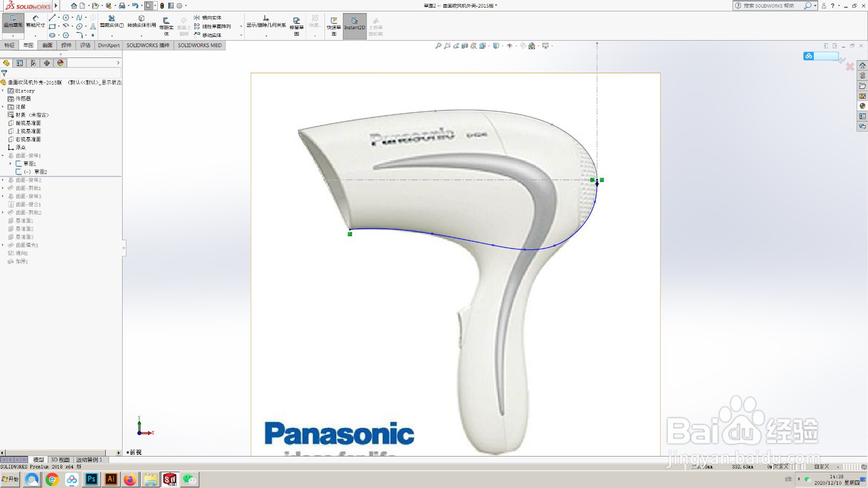The width and height of the screenshot is (868, 488).
Task: Expand the 注解 (Annotations) node
Action: [3, 107]
